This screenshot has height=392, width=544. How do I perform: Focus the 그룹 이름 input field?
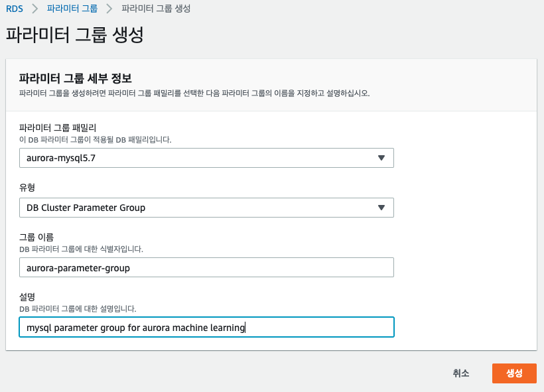pos(206,267)
